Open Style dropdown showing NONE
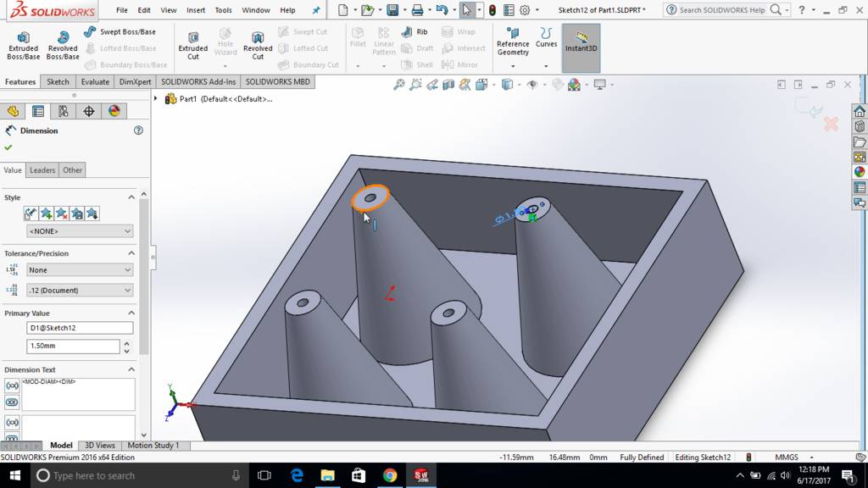The height and width of the screenshot is (488, 868). (80, 231)
